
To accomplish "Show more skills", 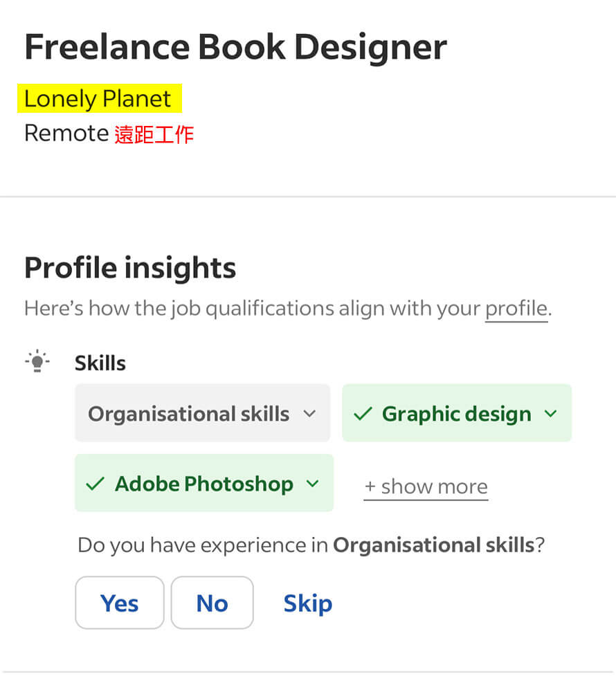I will click(x=426, y=486).
